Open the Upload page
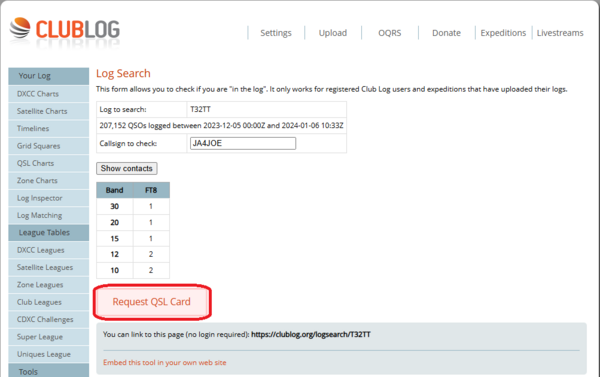Viewport: 600px width, 377px height. pos(333,33)
